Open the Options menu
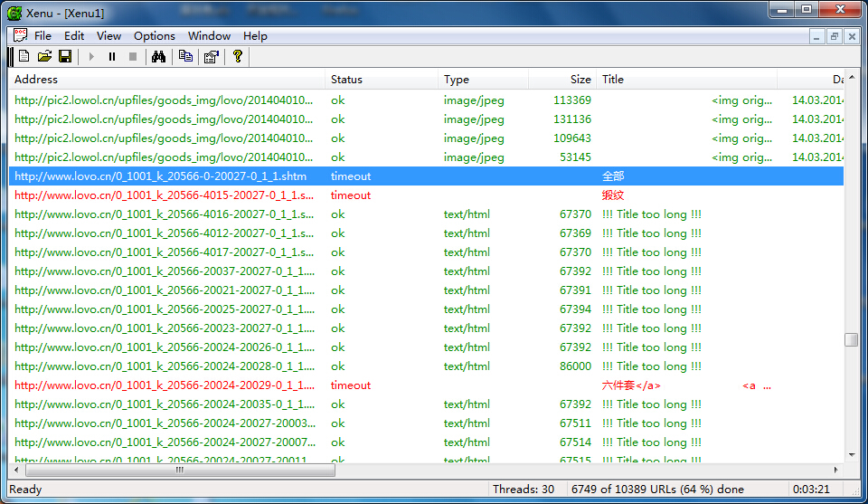The width and height of the screenshot is (868, 504). [155, 36]
